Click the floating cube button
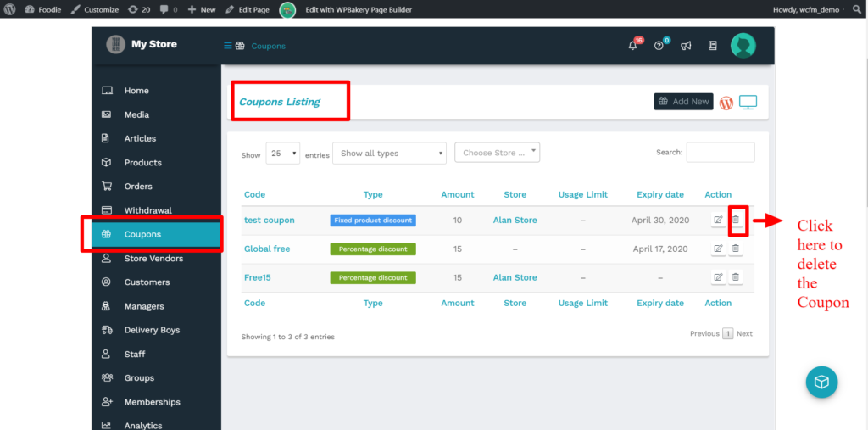 (x=821, y=382)
